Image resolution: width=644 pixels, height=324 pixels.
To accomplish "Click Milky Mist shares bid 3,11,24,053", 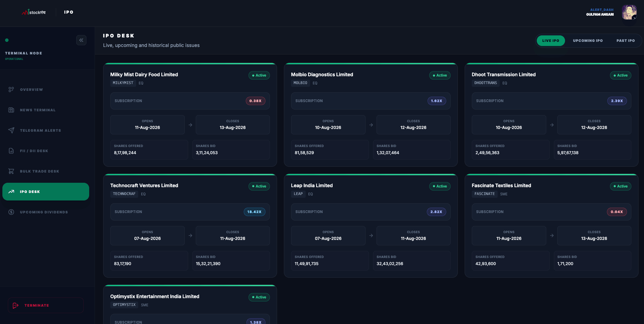I will [207, 153].
